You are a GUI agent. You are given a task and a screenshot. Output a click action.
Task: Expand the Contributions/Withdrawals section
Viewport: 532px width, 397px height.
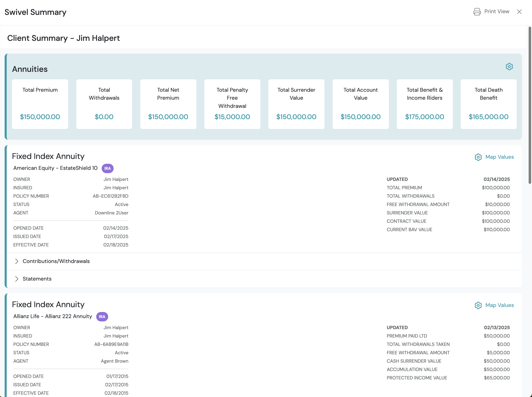pos(264,261)
